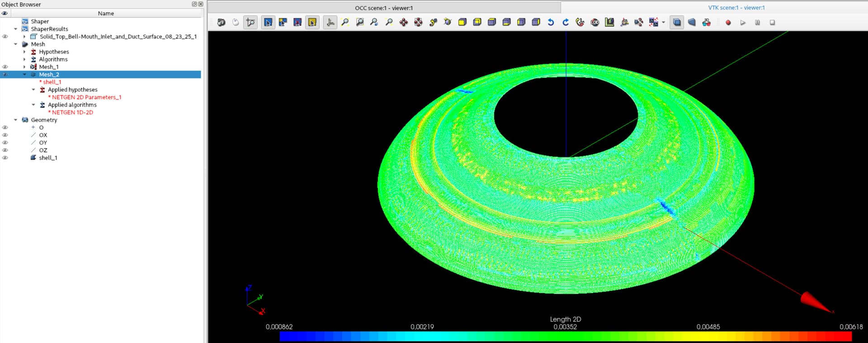Screen dimensions: 868x343
Task: Click the rotate counterclockwise arrow icon
Action: coord(551,22)
